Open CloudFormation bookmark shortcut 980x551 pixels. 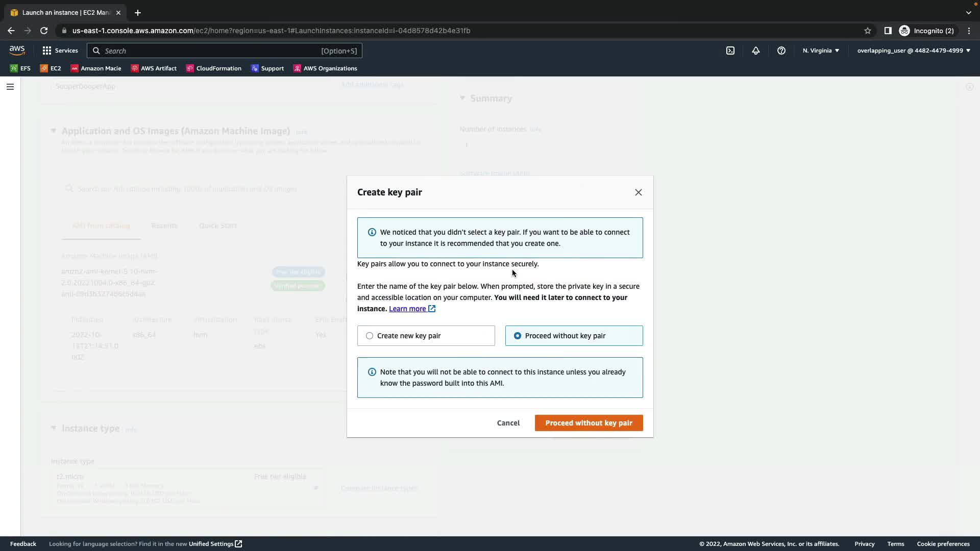[213, 68]
